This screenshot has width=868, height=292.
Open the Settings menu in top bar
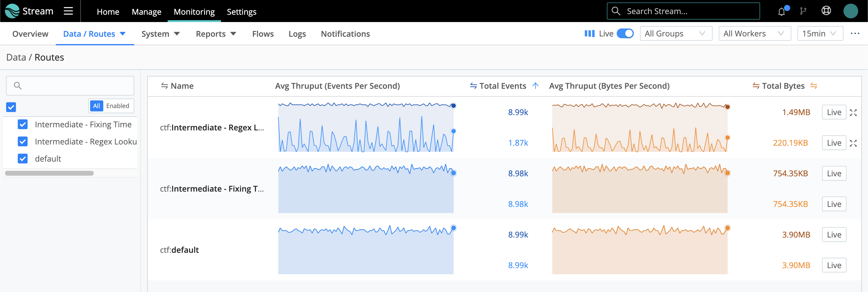pos(241,12)
